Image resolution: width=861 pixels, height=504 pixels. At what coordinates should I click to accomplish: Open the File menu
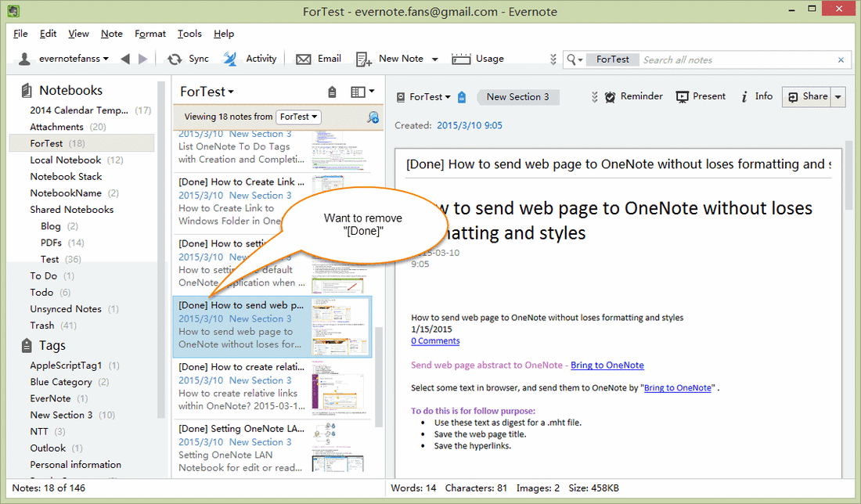point(20,34)
